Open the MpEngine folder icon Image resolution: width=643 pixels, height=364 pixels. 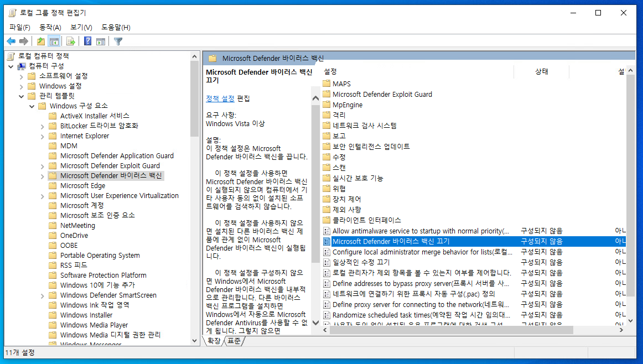326,105
